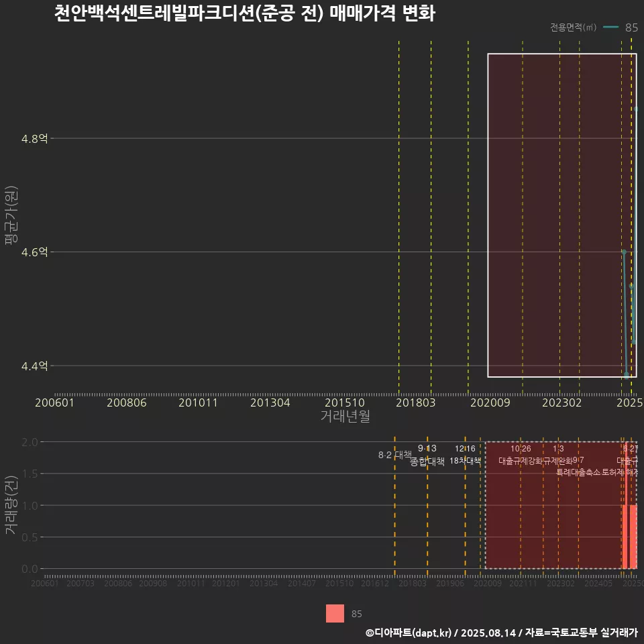
Task: Click the 1·3 규제완화 marker label
Action: click(x=558, y=455)
